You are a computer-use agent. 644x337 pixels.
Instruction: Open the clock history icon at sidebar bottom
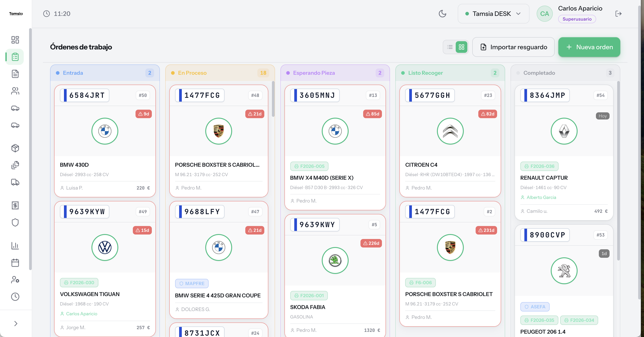tap(15, 297)
